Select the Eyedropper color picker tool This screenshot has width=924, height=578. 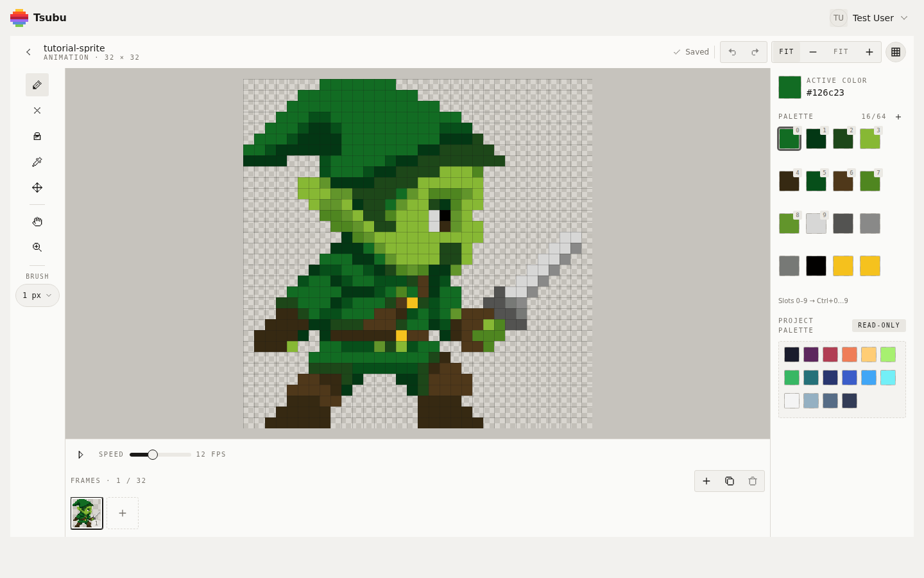click(x=37, y=162)
